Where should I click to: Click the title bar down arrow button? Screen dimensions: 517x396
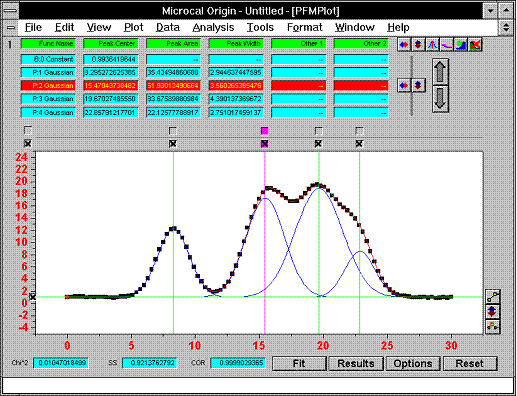tap(490, 11)
